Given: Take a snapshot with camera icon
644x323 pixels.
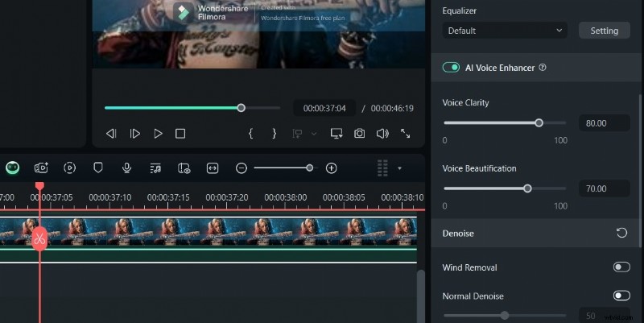Looking at the screenshot, I should click(x=359, y=134).
